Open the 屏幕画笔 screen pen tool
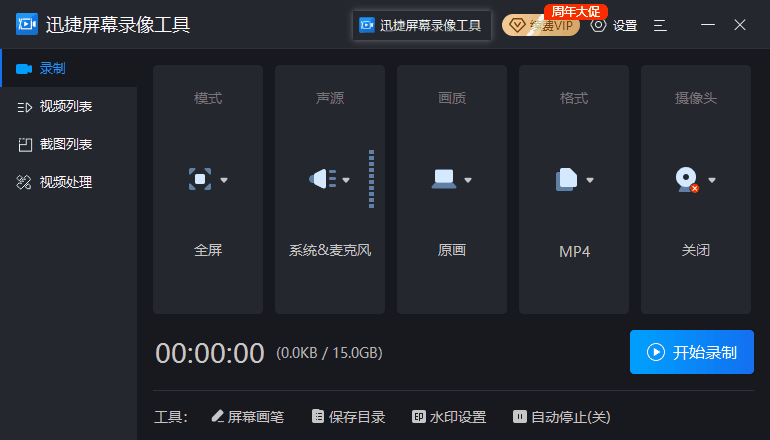 (248, 417)
